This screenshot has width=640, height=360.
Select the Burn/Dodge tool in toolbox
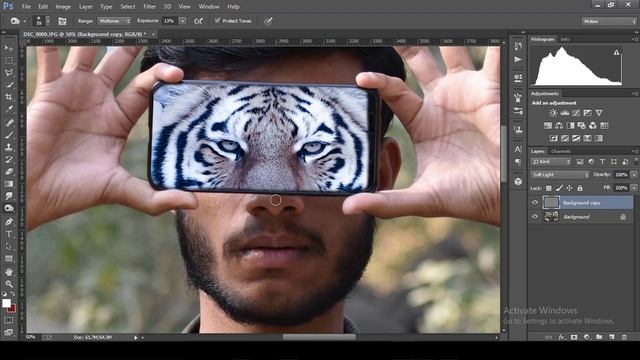click(x=9, y=209)
